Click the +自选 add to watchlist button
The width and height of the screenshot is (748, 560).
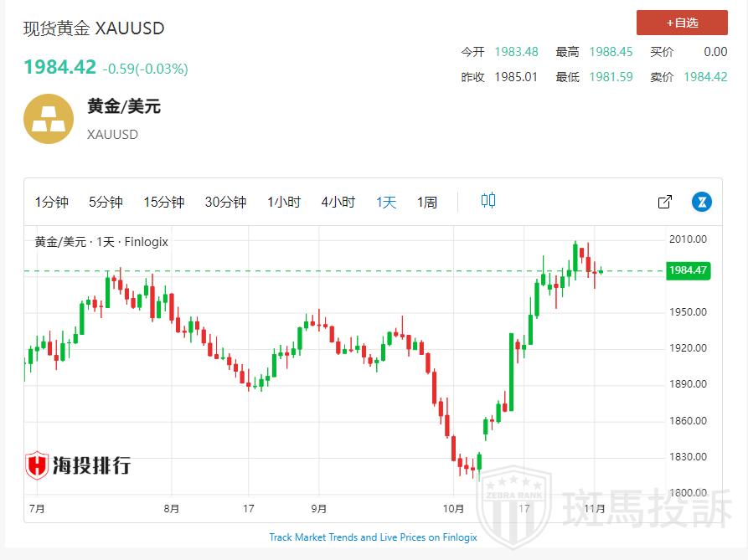pos(681,23)
